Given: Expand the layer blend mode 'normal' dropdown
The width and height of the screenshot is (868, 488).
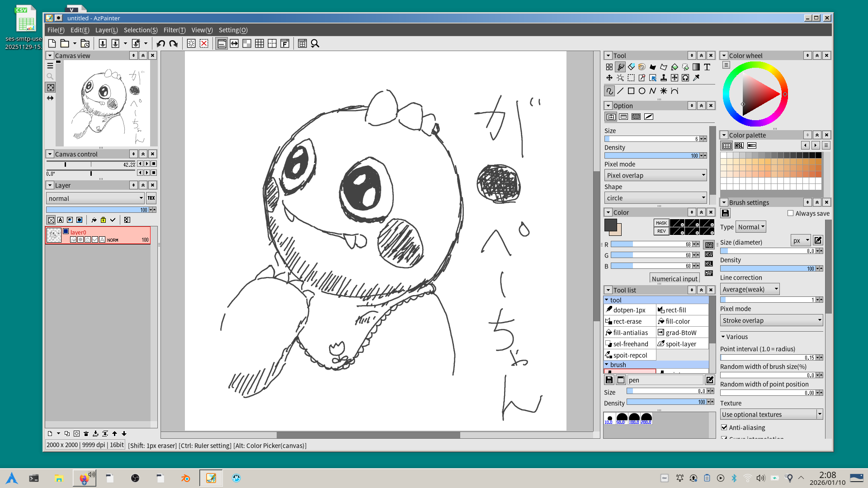Looking at the screenshot, I should click(95, 198).
